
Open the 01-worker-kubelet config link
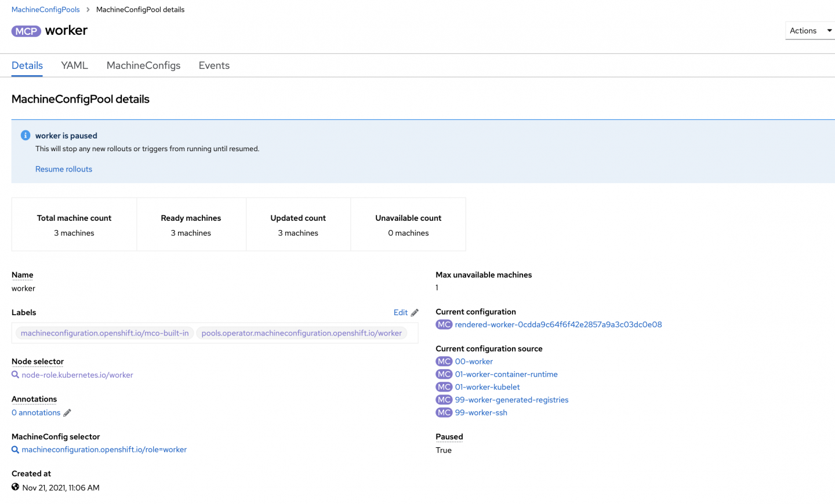pos(487,387)
